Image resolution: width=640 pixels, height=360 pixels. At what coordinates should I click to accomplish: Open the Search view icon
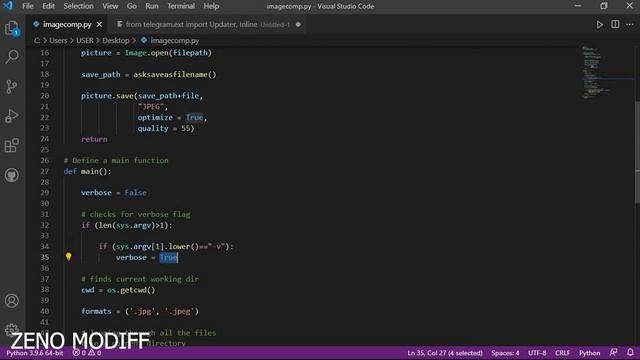[12, 57]
